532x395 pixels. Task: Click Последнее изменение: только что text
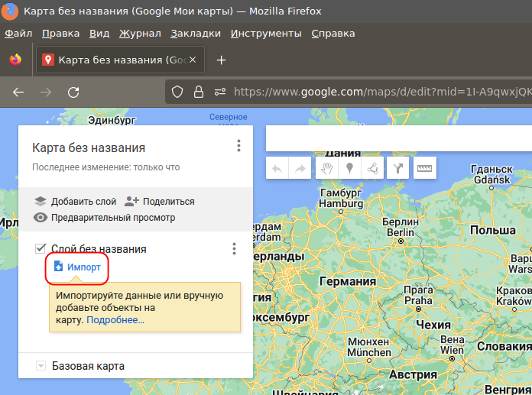click(105, 167)
